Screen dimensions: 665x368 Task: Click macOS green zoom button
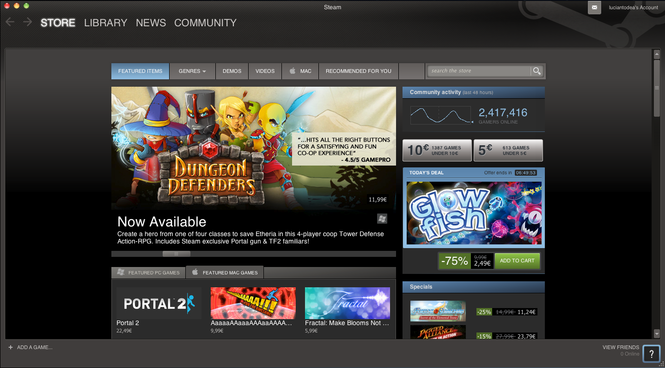(26, 6)
